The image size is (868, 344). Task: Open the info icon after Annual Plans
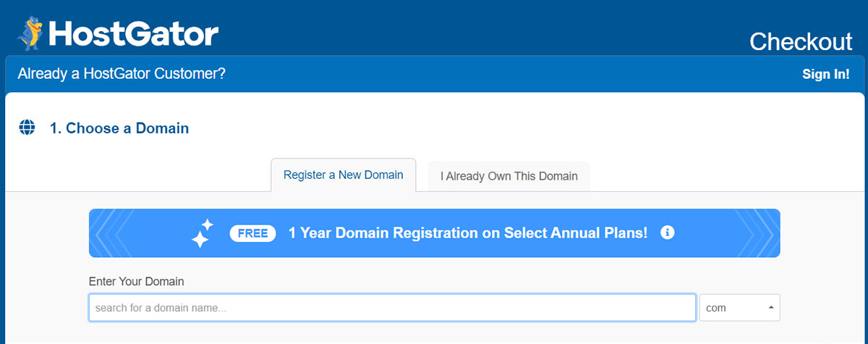point(668,232)
